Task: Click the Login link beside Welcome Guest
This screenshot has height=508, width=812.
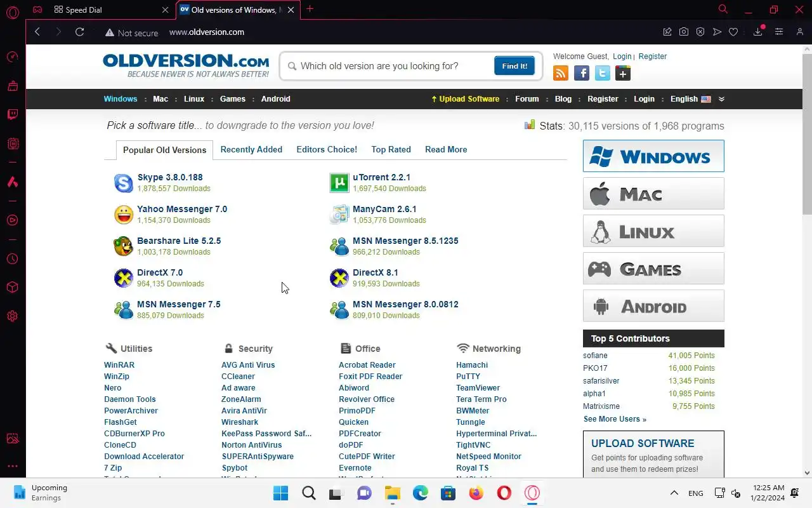Action: 622,57
